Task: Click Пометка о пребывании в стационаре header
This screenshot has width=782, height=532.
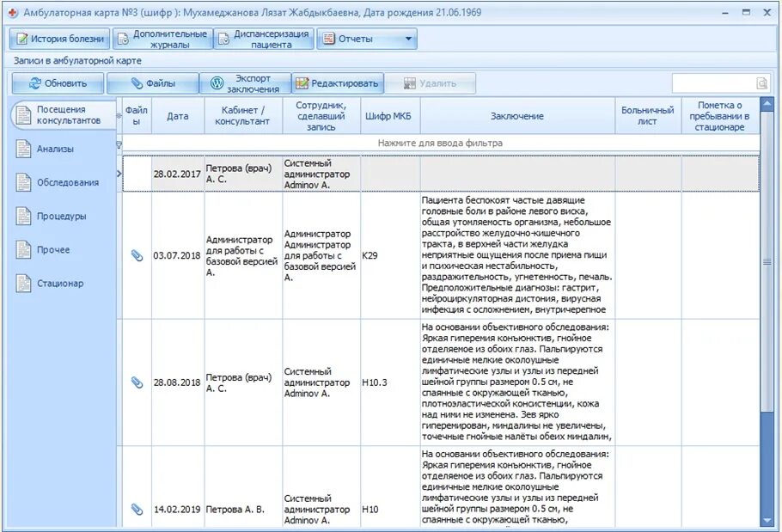Action: (720, 116)
